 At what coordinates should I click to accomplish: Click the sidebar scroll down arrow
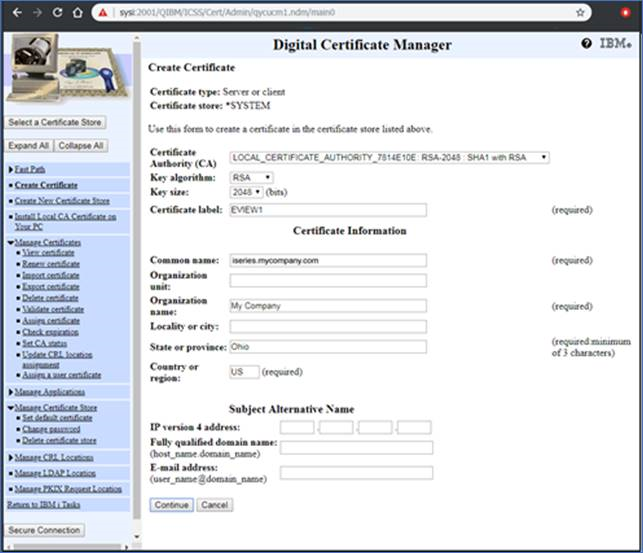tap(137, 536)
